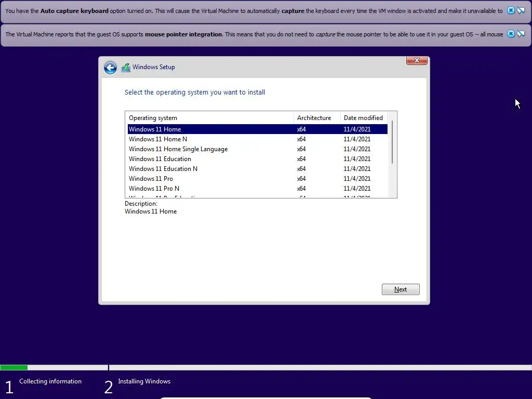Click x64 in Home Single Language row
The image size is (532, 399).
click(301, 149)
